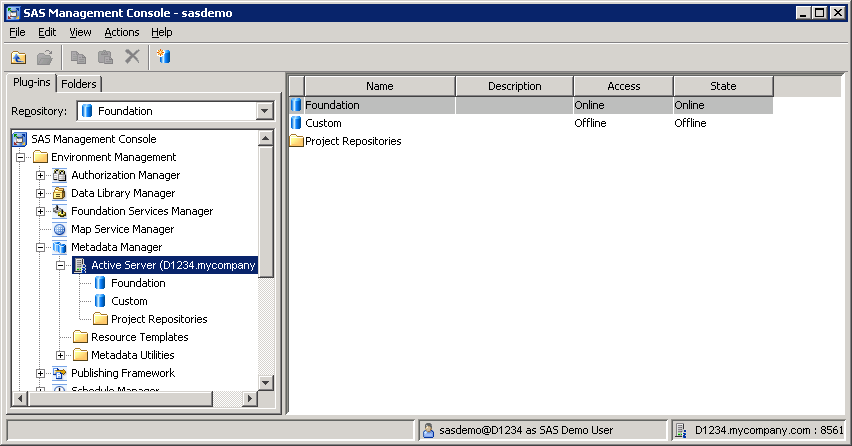Click 'sasdemo@D1234 as SAS Demo User' status text
The height and width of the screenshot is (446, 852).
click(x=526, y=430)
